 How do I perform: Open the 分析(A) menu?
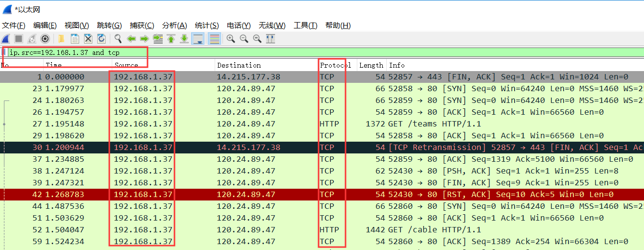pos(174,25)
